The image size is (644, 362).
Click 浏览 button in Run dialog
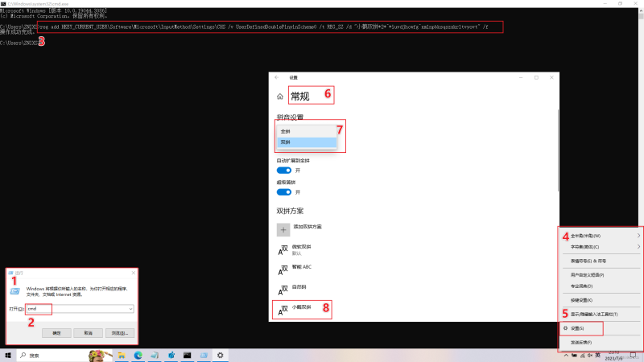pyautogui.click(x=118, y=332)
